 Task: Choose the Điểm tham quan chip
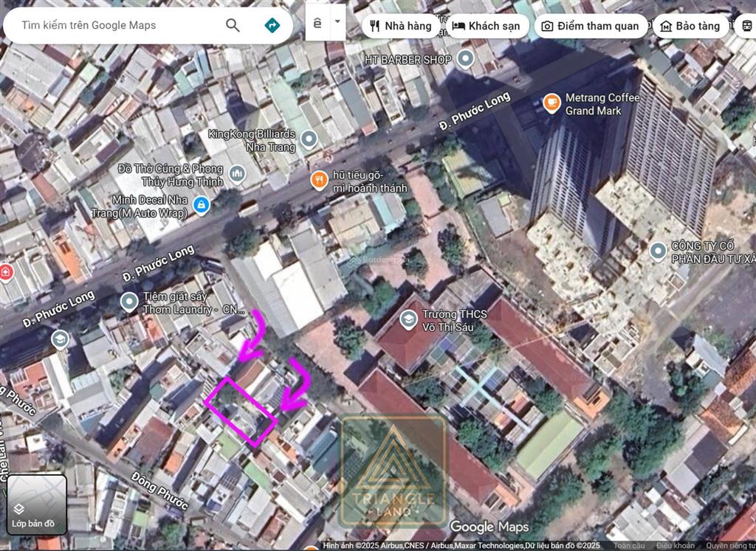point(590,26)
